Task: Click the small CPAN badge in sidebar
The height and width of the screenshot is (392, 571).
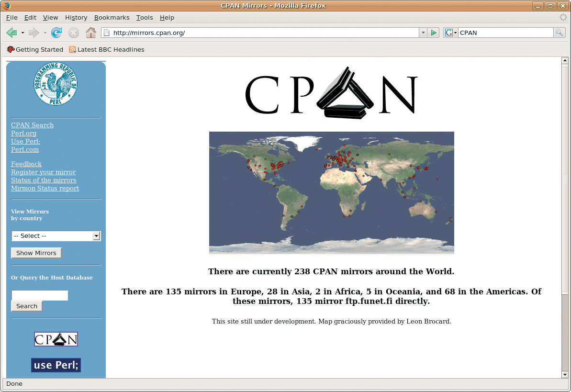Action: tap(56, 339)
